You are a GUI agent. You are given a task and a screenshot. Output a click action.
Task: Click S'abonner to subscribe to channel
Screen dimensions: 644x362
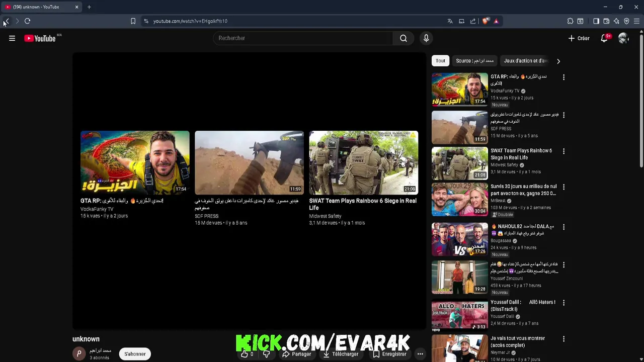[x=135, y=354]
